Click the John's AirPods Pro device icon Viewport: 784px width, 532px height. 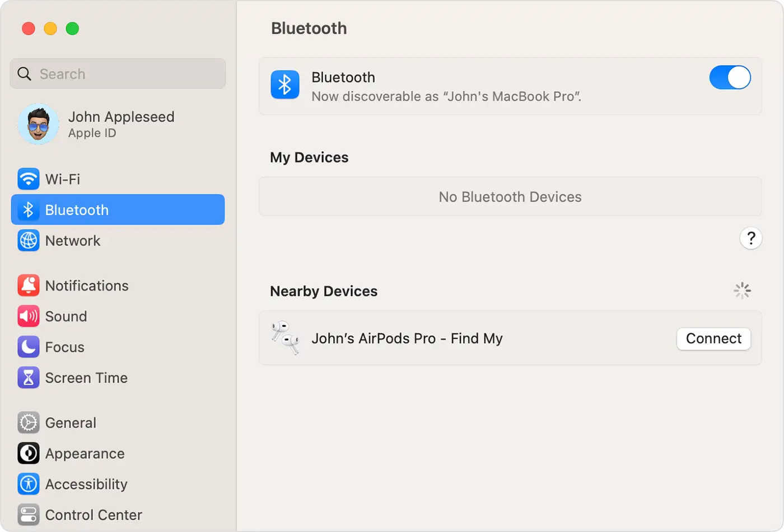click(x=286, y=338)
